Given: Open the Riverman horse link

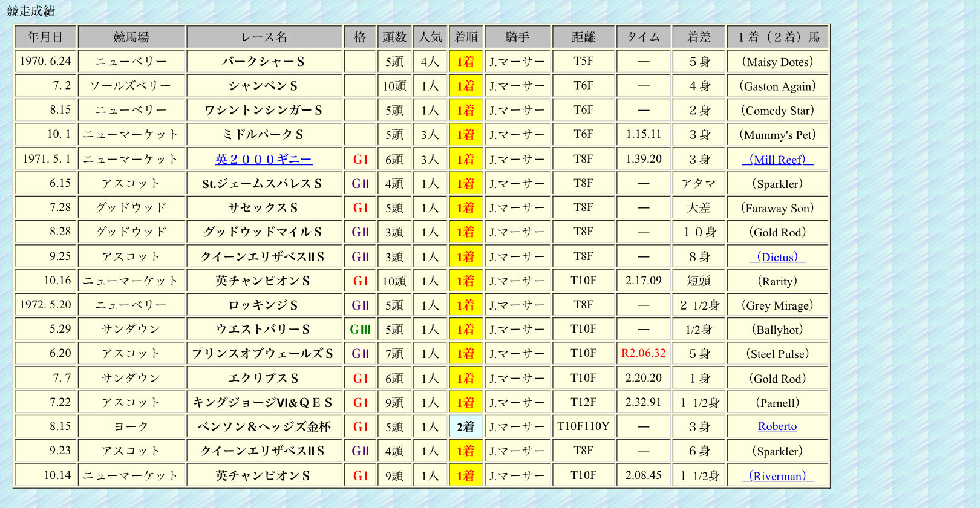Looking at the screenshot, I should point(777,476).
